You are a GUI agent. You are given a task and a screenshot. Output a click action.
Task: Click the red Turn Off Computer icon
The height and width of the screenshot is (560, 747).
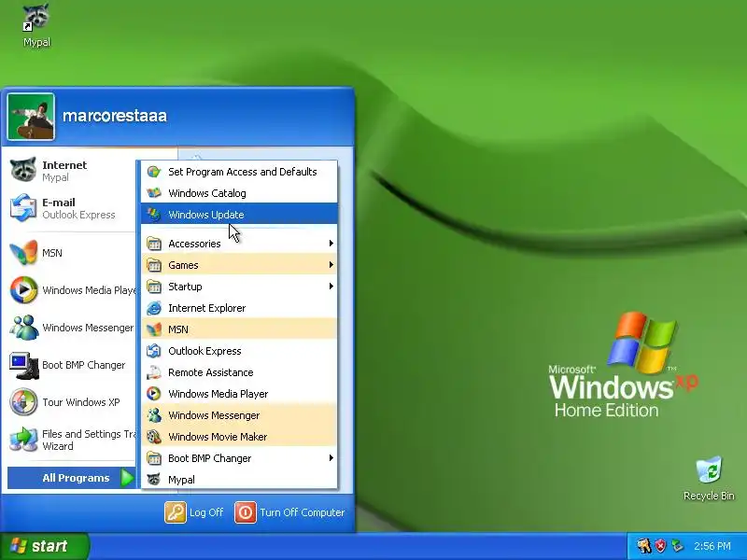tap(246, 512)
